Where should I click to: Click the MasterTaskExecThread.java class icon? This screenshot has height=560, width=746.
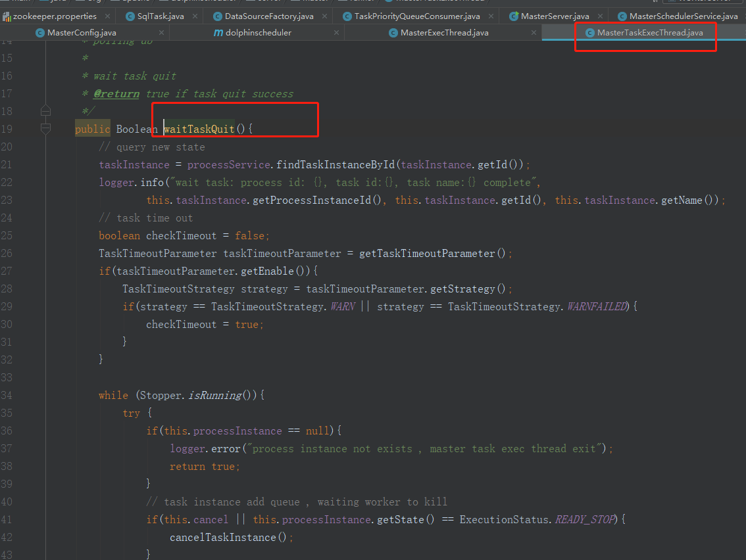point(590,33)
